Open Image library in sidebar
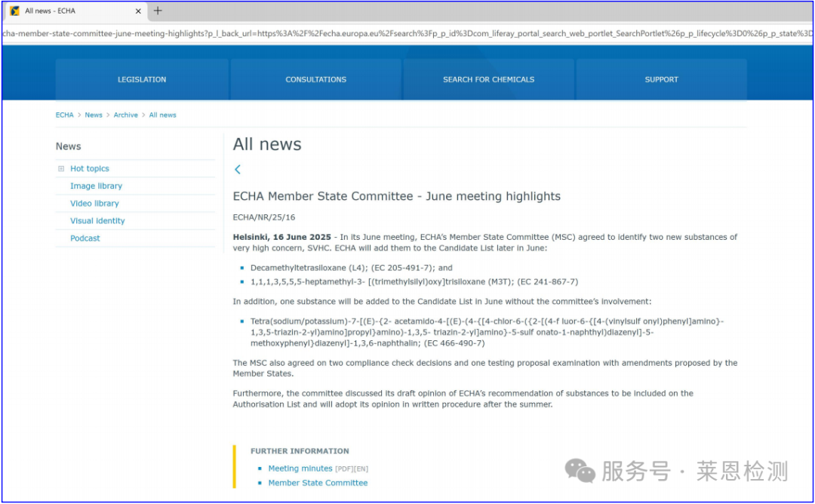Screen dimensions: 815x504 [x=96, y=186]
